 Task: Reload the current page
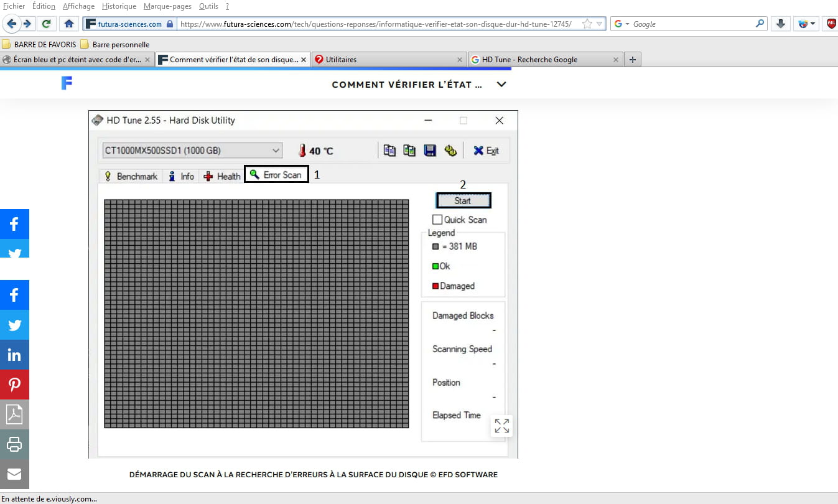pyautogui.click(x=46, y=24)
